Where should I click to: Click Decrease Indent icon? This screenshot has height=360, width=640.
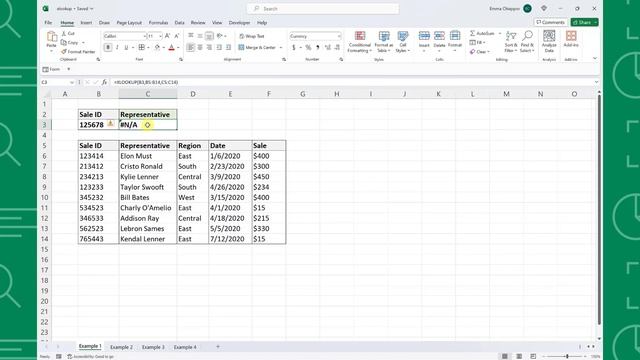(x=219, y=48)
